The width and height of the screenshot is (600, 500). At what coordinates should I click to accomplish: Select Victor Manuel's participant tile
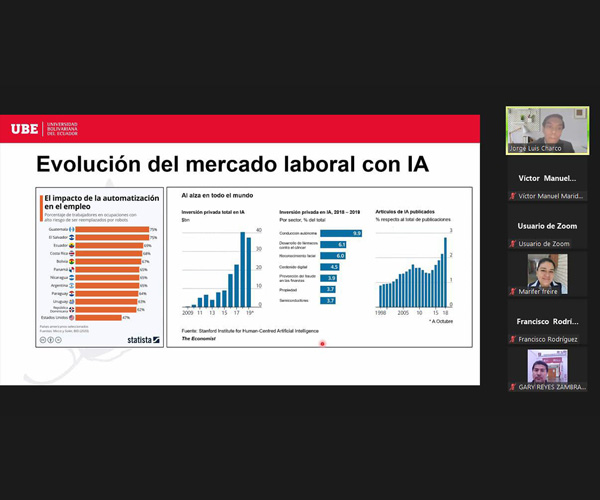tap(547, 186)
